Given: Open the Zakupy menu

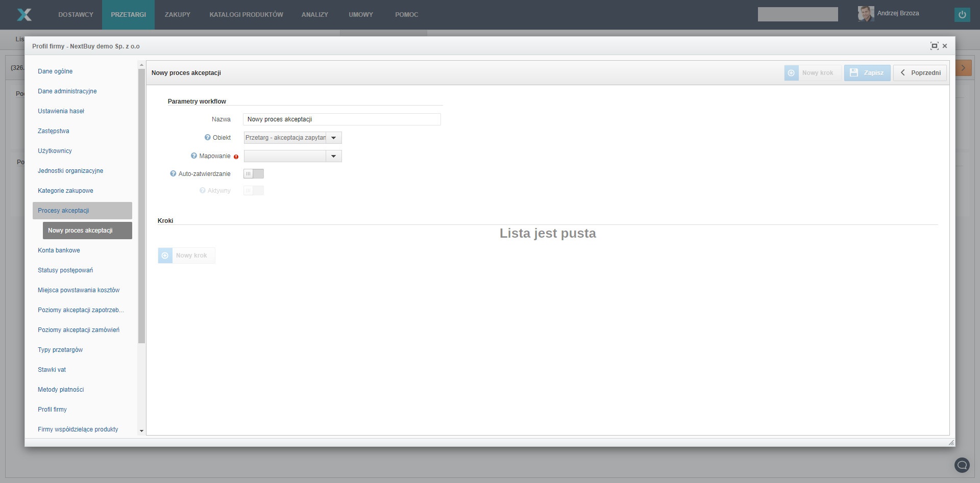Looking at the screenshot, I should click(x=177, y=15).
